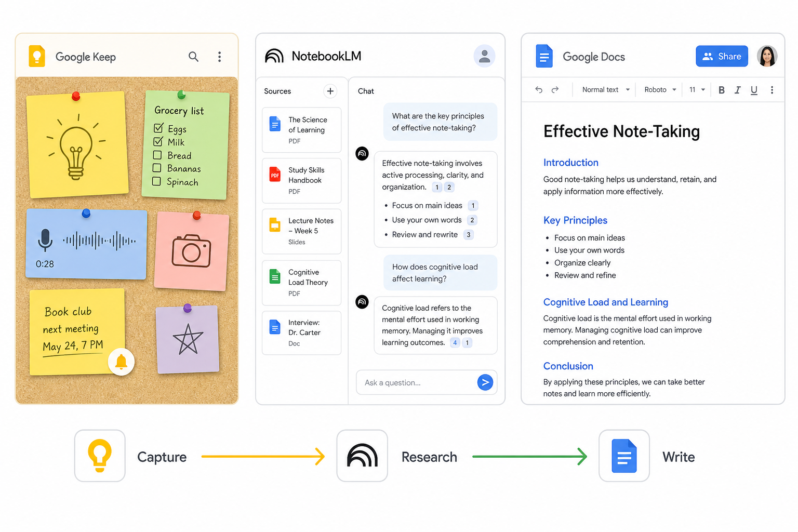Click the Research NotebookLM icon tile
Viewport: 798px width, 532px height.
362,456
